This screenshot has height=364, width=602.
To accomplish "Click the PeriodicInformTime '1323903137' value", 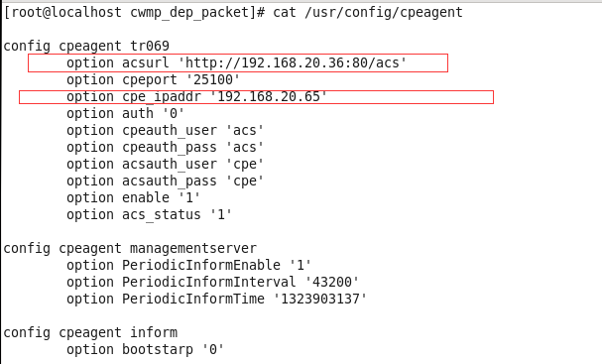I will coord(320,300).
